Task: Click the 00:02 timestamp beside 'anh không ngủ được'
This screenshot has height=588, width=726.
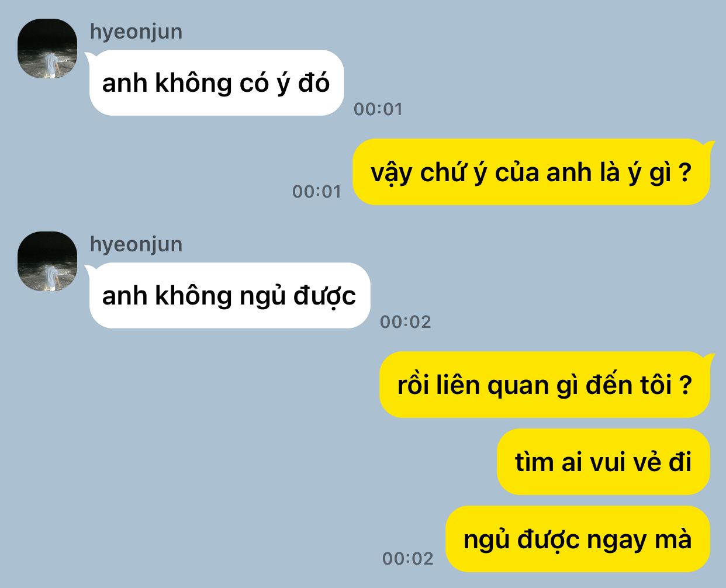Action: coord(406,321)
